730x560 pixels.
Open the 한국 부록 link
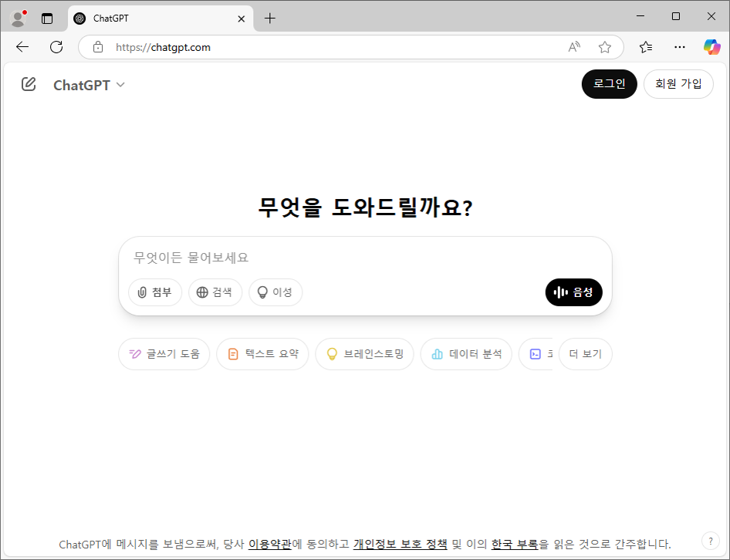click(515, 544)
